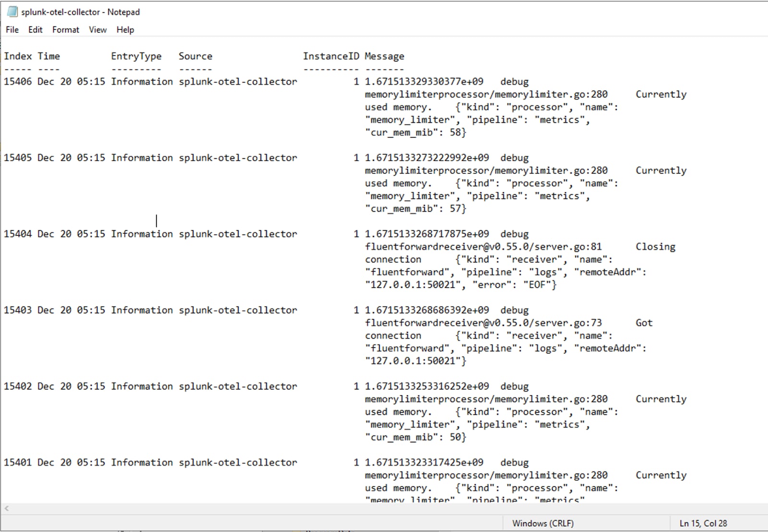The width and height of the screenshot is (768, 532).
Task: Click index number 15406
Action: click(x=18, y=82)
